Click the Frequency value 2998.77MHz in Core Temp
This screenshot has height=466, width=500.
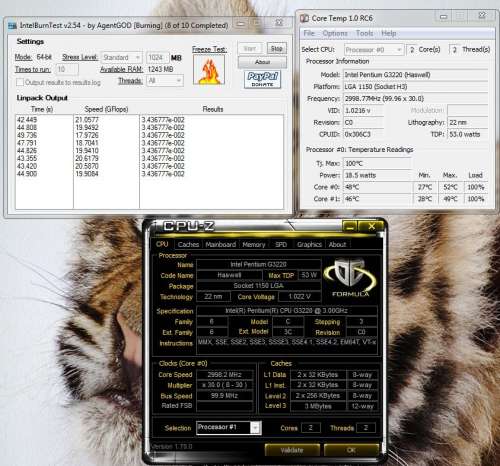(416, 99)
